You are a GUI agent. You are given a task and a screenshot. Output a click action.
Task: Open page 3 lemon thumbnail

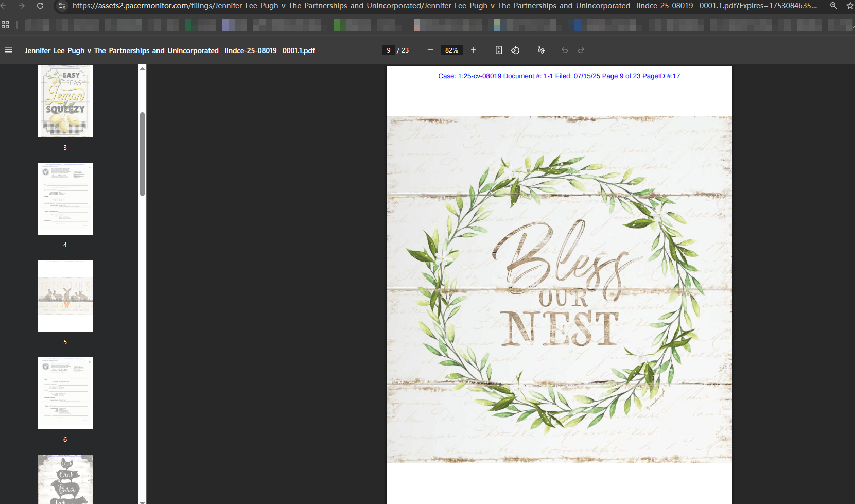point(65,101)
